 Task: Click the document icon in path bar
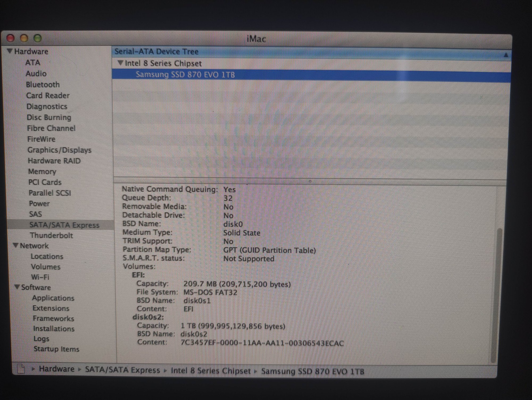[21, 369]
